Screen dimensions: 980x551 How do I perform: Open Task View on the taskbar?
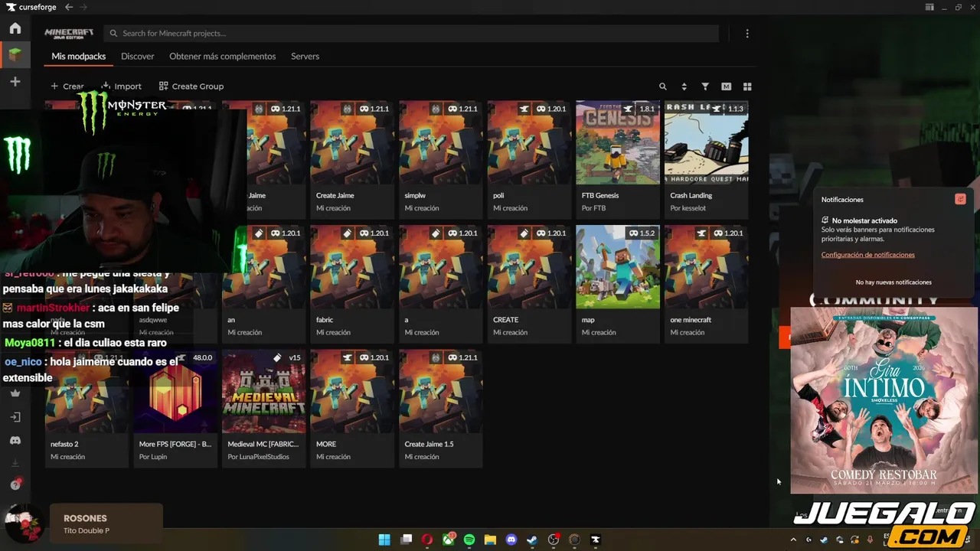point(407,540)
